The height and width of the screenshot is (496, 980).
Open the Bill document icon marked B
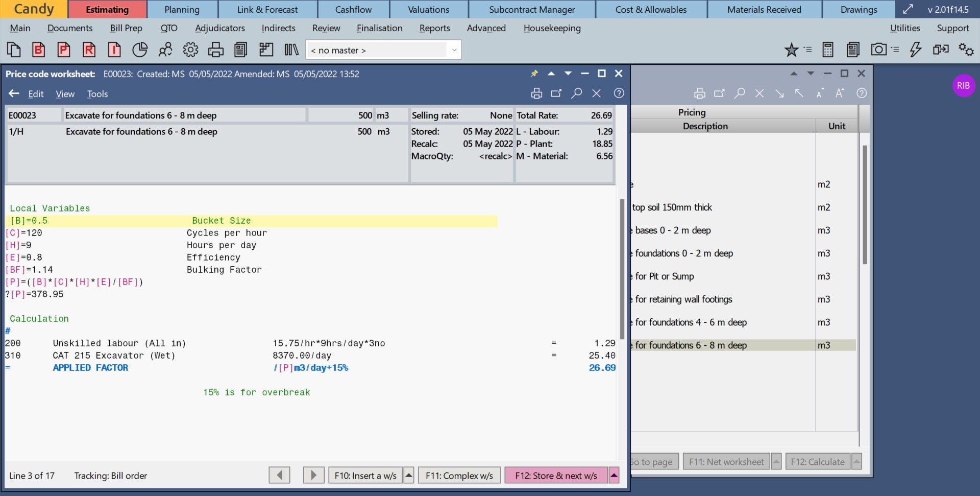[38, 50]
